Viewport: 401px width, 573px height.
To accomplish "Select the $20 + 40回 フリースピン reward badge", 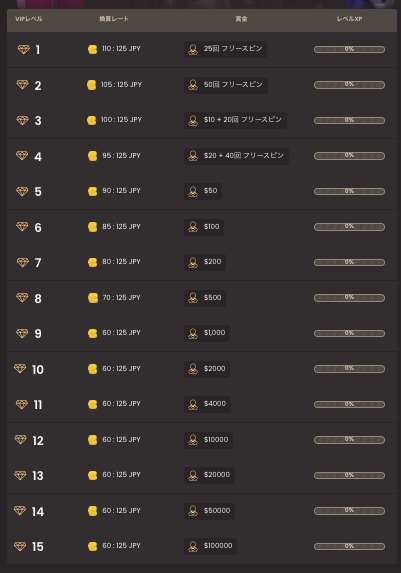I will click(236, 156).
